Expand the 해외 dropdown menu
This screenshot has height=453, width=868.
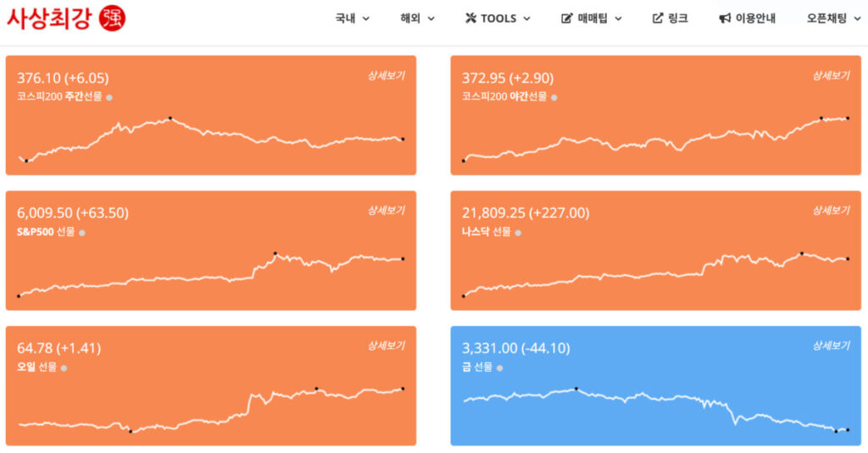tap(417, 19)
